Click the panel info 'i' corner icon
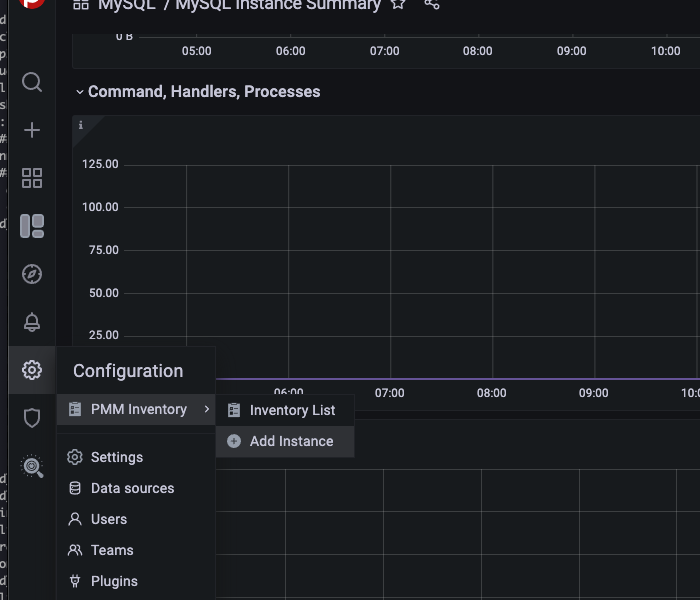Image resolution: width=700 pixels, height=600 pixels. pos(81,125)
